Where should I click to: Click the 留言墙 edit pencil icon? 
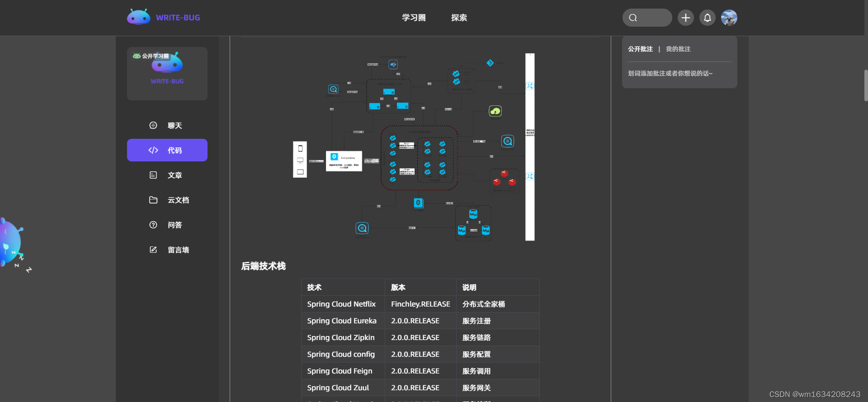[x=153, y=250]
